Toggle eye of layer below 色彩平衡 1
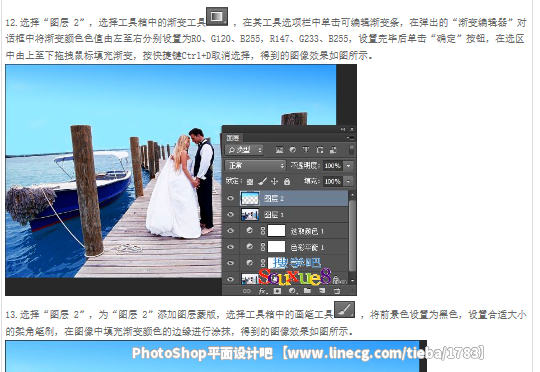The image size is (540, 372). [x=230, y=263]
